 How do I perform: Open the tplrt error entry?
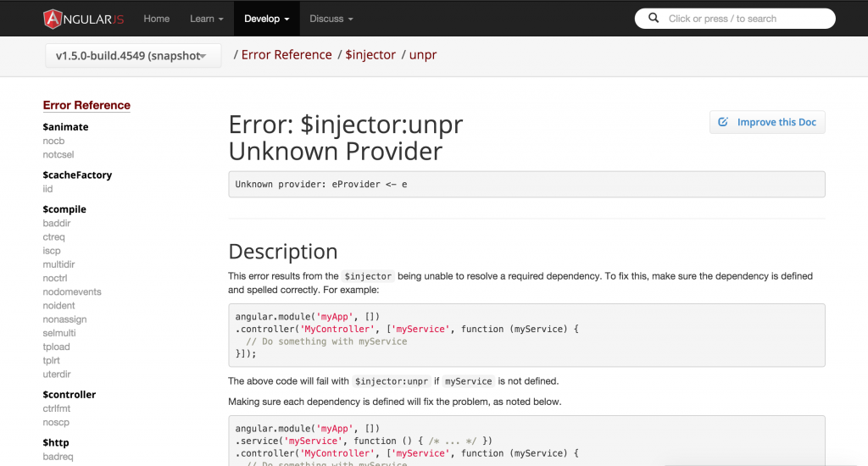[51, 360]
